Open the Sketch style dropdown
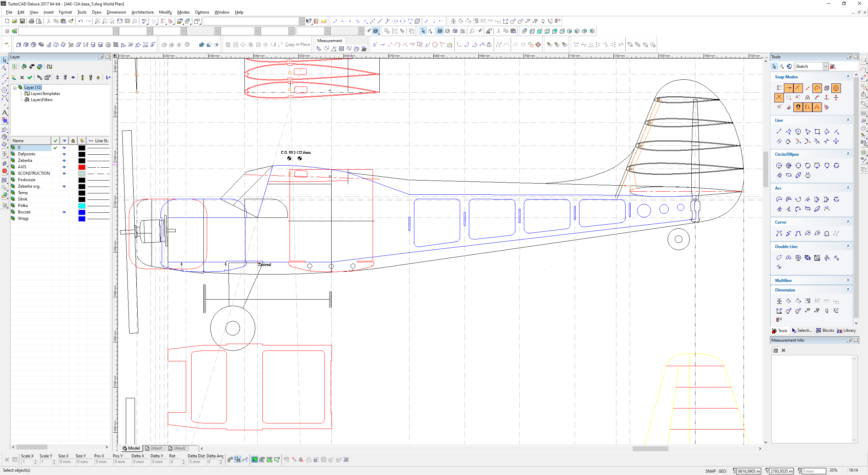Screen dimensions: 868x475 [826, 66]
